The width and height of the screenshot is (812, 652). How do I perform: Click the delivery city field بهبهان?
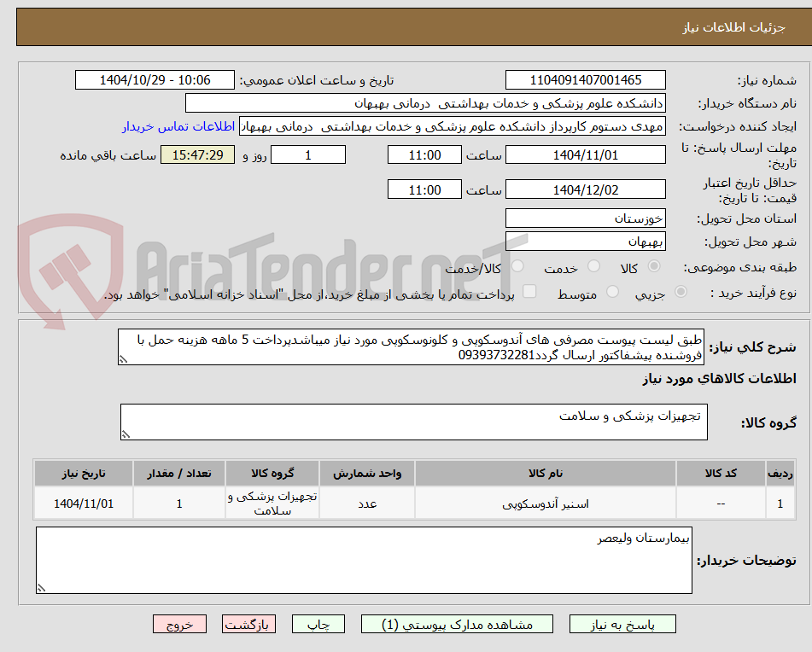pyautogui.click(x=585, y=242)
